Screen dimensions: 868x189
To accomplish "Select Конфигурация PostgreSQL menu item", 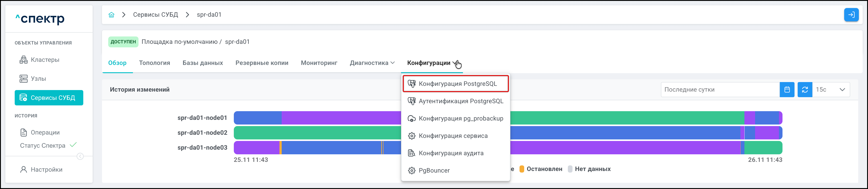I will click(457, 84).
